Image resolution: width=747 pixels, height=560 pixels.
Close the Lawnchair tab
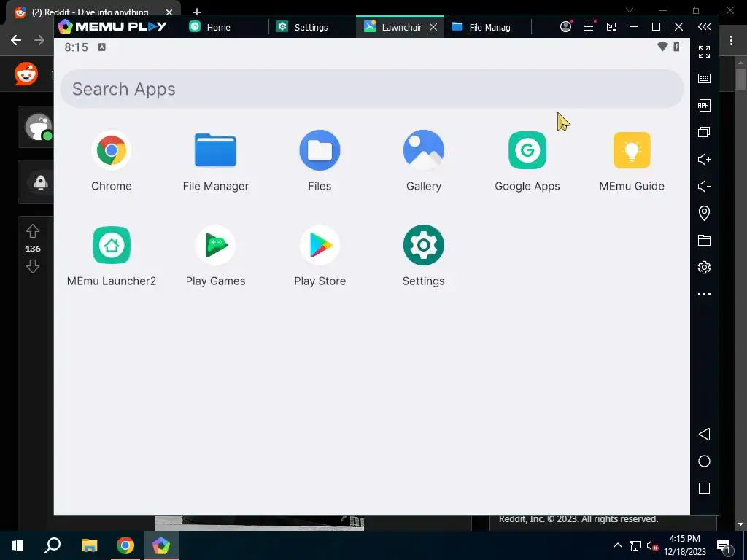[x=433, y=27]
